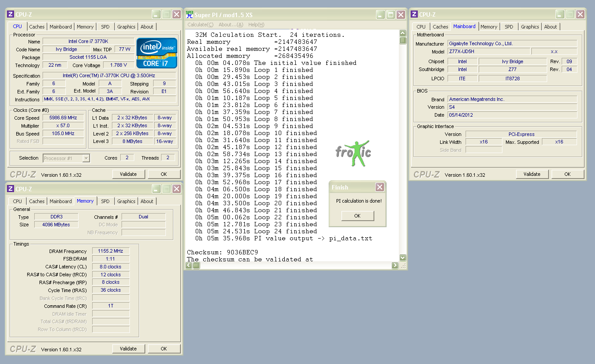
Task: Open Caches tab in top-left CPU-Z window
Action: coord(37,27)
